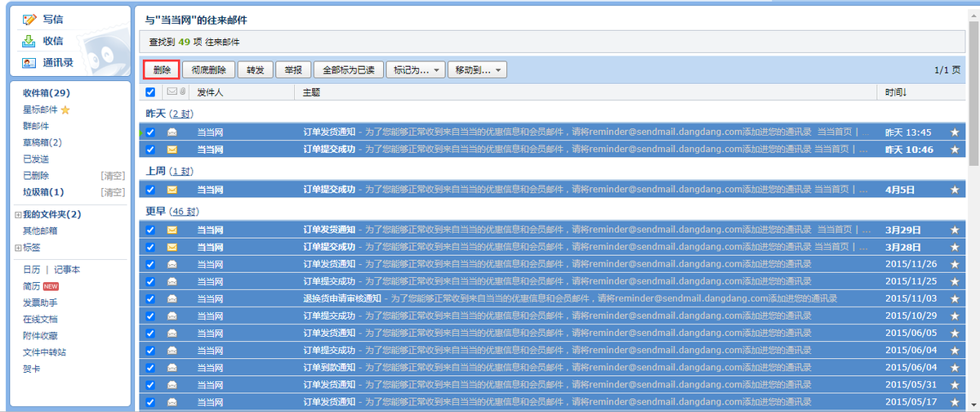The image size is (980, 412).
Task: Select the 上周 group (1 封) link
Action: pos(182,172)
